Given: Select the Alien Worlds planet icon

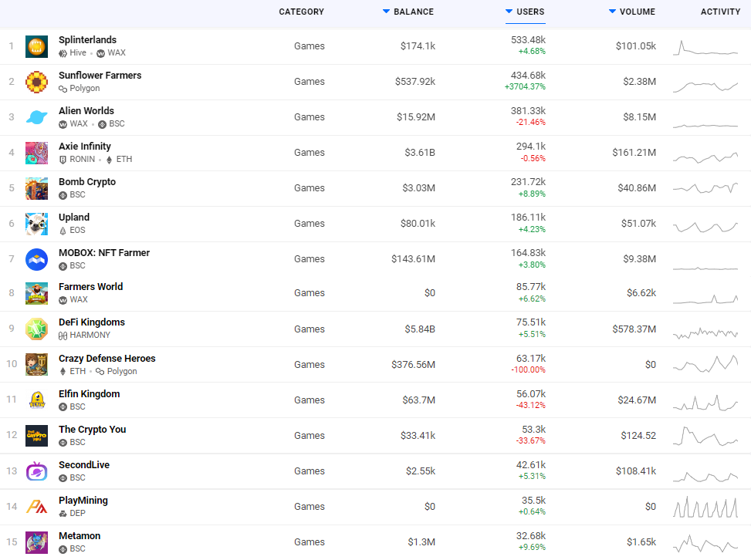Looking at the screenshot, I should click(x=36, y=117).
